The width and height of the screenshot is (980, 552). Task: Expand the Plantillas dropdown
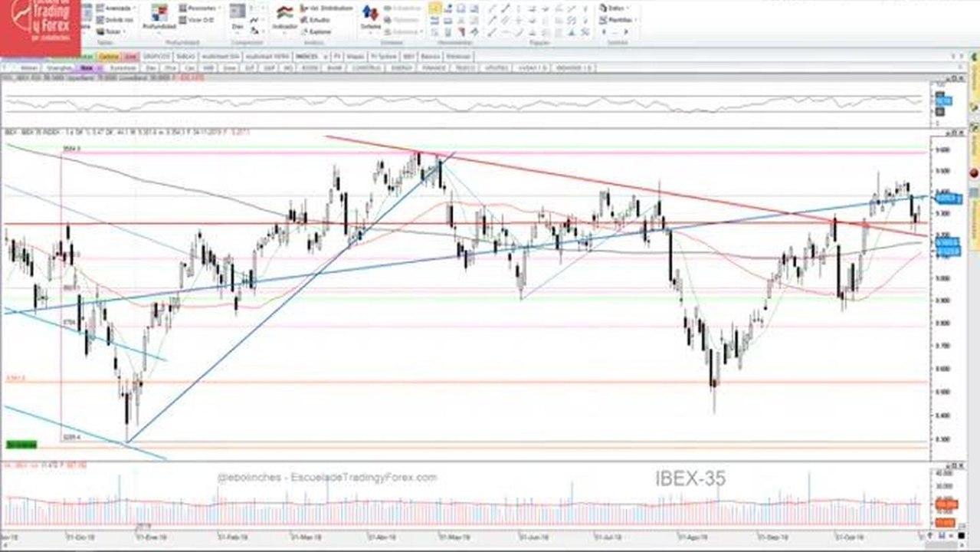[618, 20]
